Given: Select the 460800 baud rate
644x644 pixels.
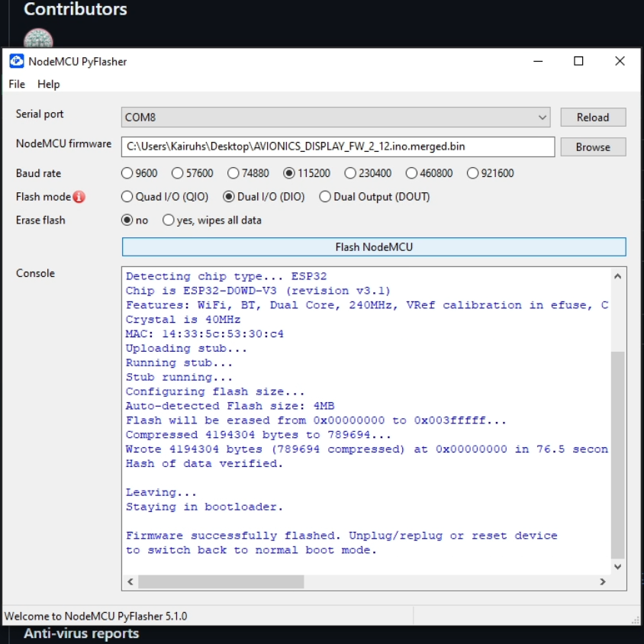Looking at the screenshot, I should pyautogui.click(x=429, y=173).
